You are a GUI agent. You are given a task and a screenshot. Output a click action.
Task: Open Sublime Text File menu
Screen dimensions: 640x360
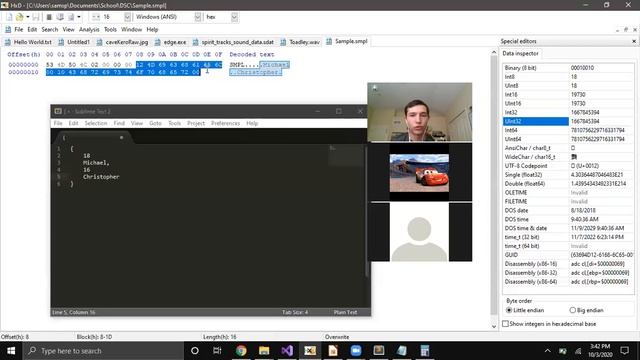58,123
